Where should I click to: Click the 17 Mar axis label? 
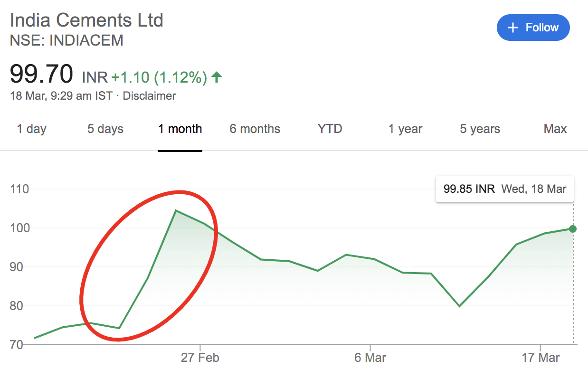[541, 358]
